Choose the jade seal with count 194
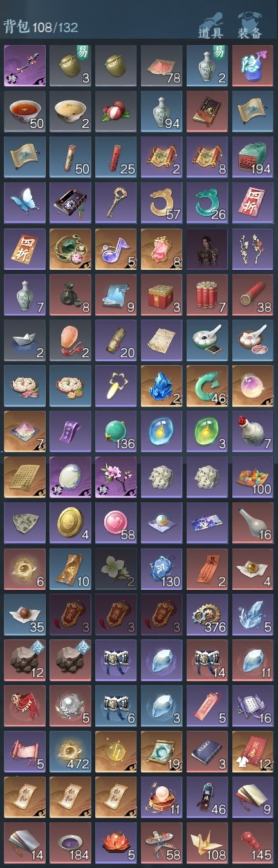 253,157
